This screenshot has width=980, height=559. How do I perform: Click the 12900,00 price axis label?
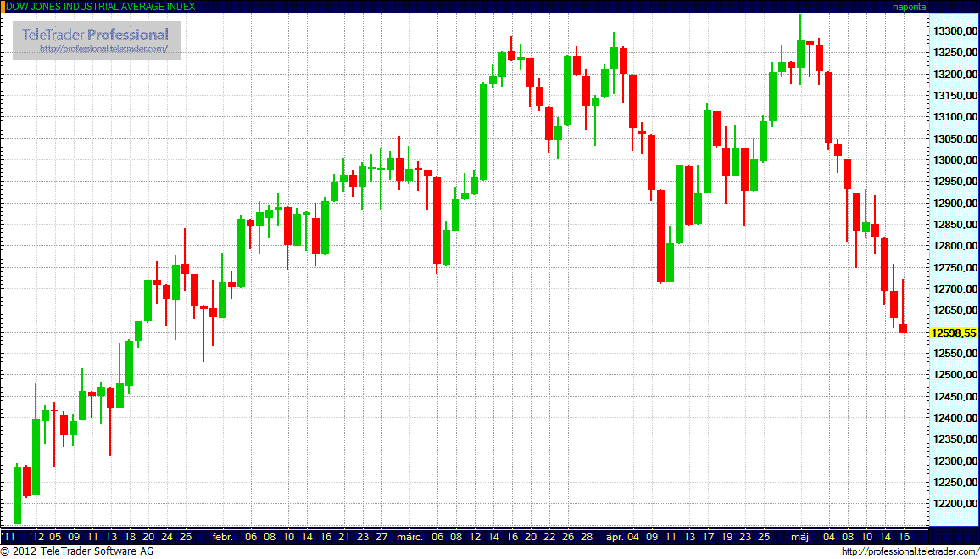(x=954, y=204)
